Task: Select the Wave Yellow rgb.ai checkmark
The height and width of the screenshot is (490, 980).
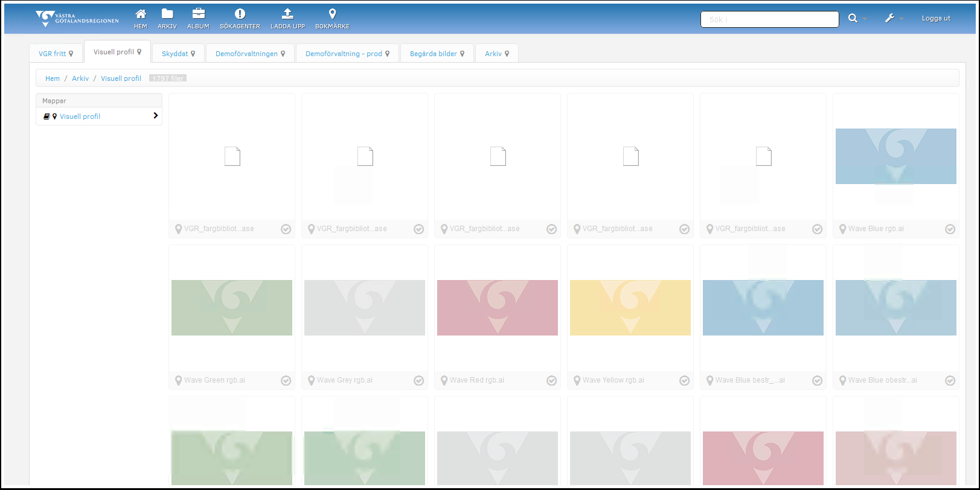Action: (684, 381)
